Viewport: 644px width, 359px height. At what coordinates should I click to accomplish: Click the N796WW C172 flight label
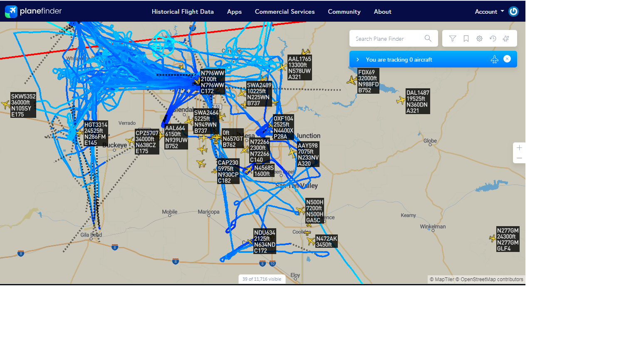click(x=213, y=82)
